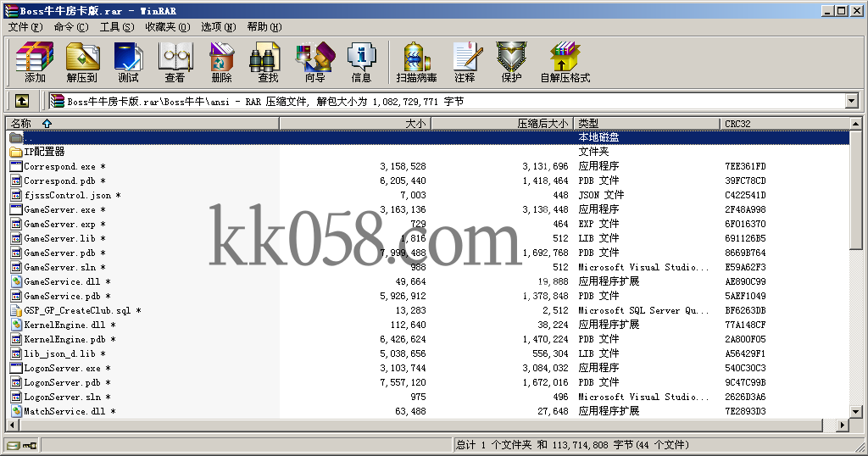Go up one folder level button
Viewport: 868px width, 456px height.
[x=21, y=101]
